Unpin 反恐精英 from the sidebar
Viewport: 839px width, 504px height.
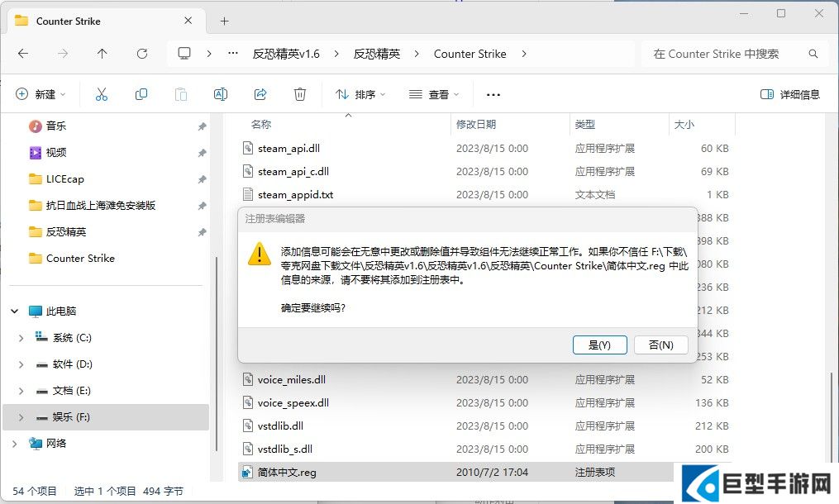click(x=202, y=231)
